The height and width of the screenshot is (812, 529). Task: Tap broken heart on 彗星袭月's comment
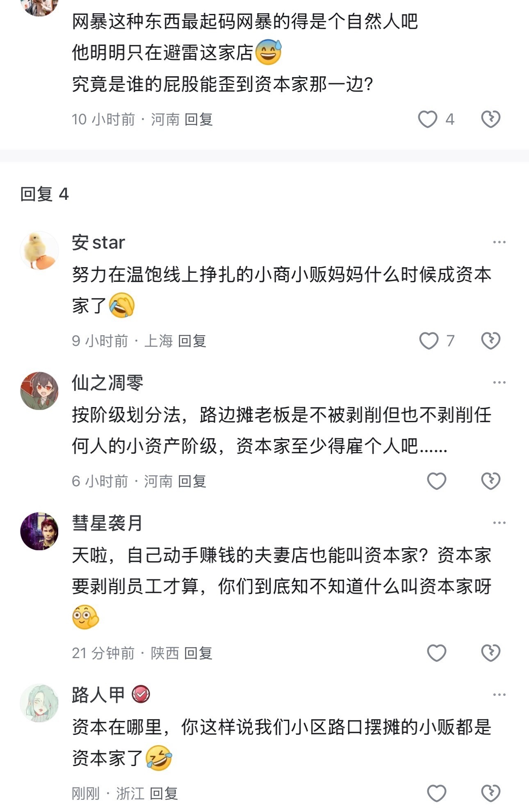[x=490, y=653]
